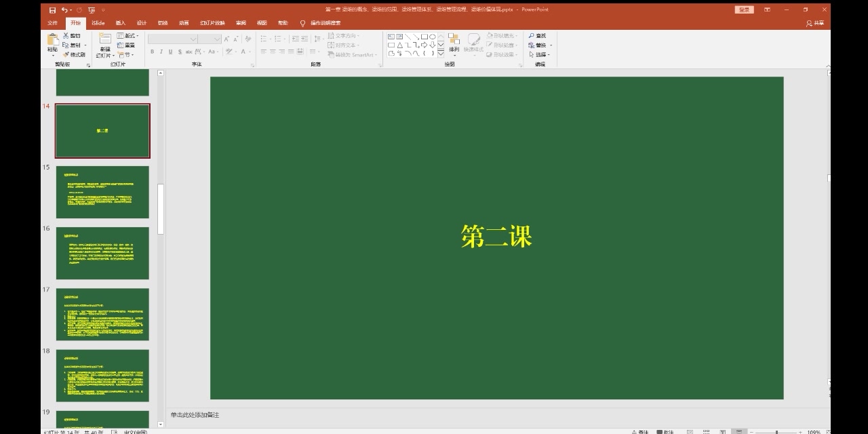Copy selection with the 复制 button
Viewport: 868px width, 434px height.
tap(72, 45)
